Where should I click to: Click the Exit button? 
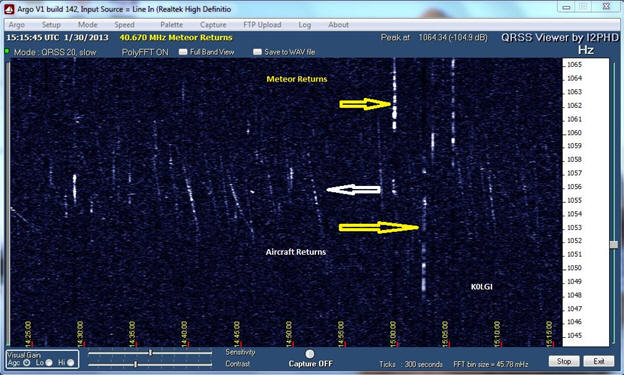tap(599, 361)
